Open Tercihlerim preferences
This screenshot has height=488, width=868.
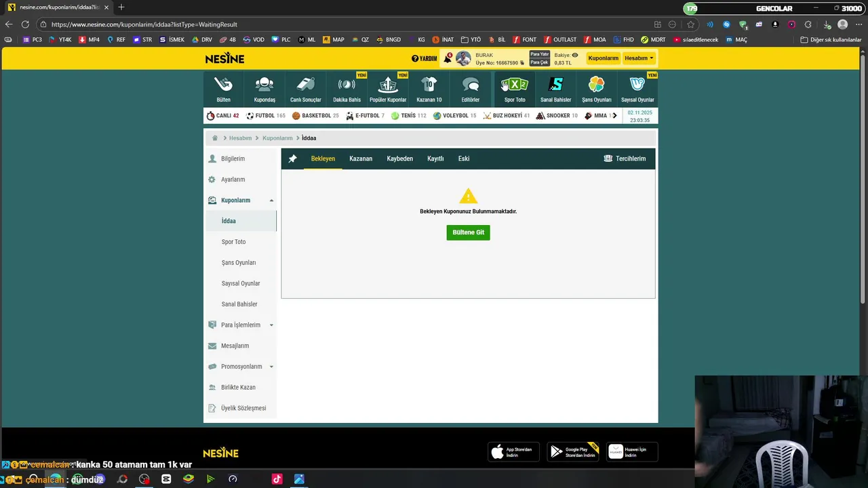pyautogui.click(x=625, y=159)
